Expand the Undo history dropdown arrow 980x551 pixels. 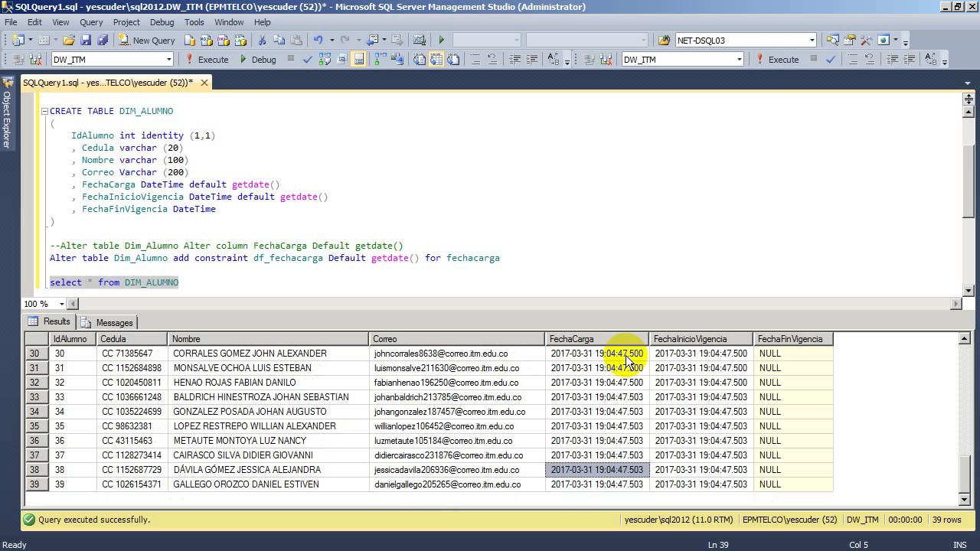coord(331,40)
